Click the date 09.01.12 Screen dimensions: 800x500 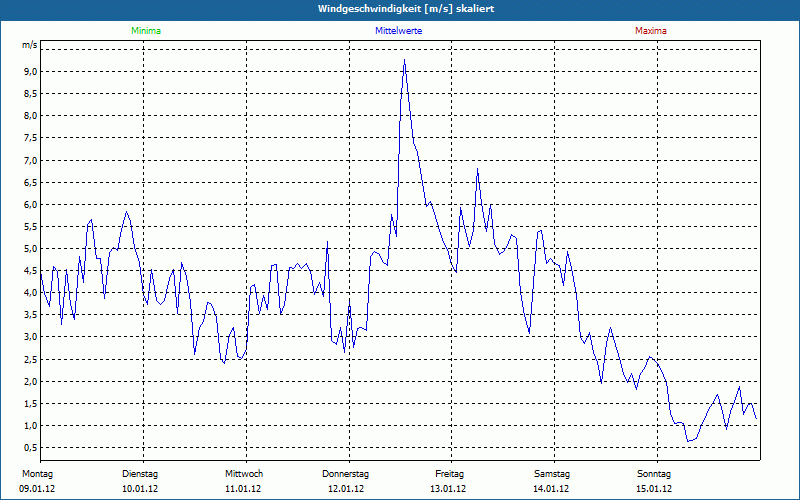(37, 489)
